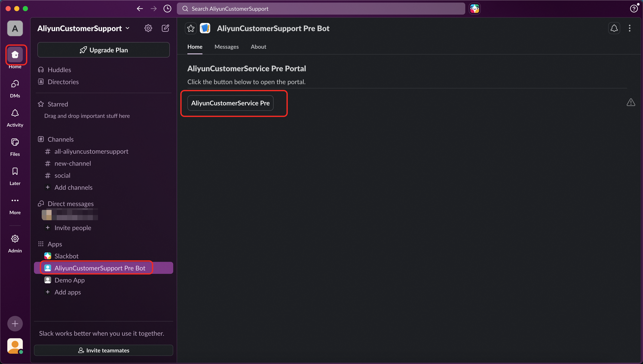Click the warning triangle icon
Screen dimensions: 643x364
(x=631, y=102)
